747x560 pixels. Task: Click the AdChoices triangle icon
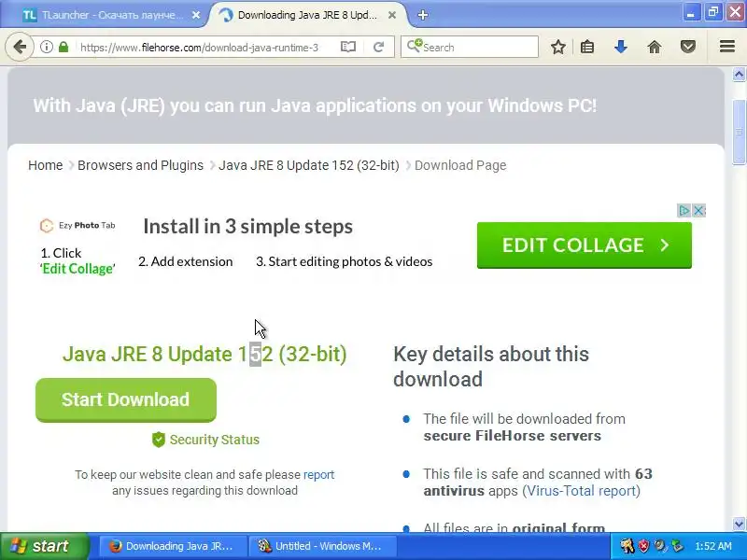coord(684,211)
